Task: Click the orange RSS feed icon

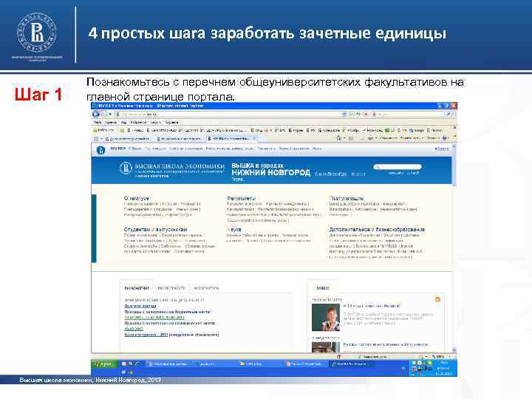Action: point(437,299)
